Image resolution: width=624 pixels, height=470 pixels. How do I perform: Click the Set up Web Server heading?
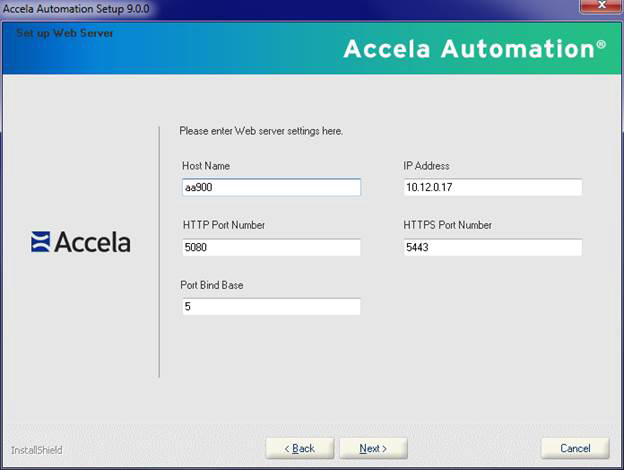[x=65, y=33]
